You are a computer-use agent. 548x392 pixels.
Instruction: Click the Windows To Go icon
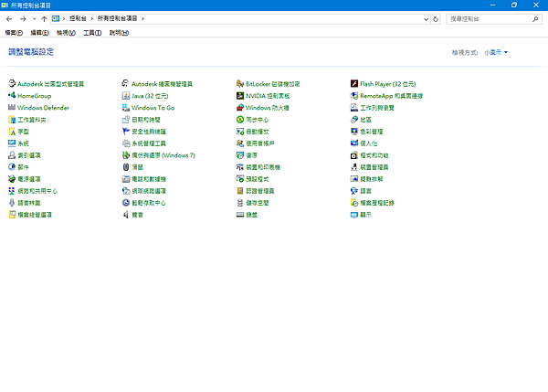click(126, 107)
